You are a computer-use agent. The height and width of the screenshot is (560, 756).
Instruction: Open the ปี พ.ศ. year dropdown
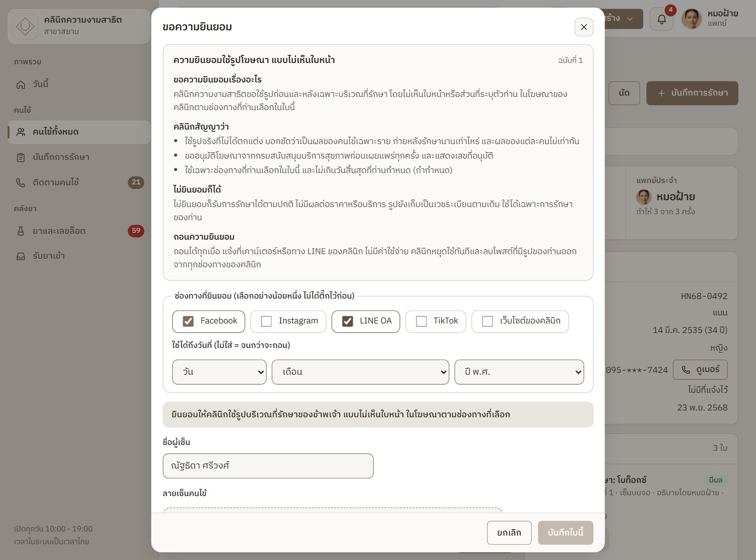click(519, 372)
